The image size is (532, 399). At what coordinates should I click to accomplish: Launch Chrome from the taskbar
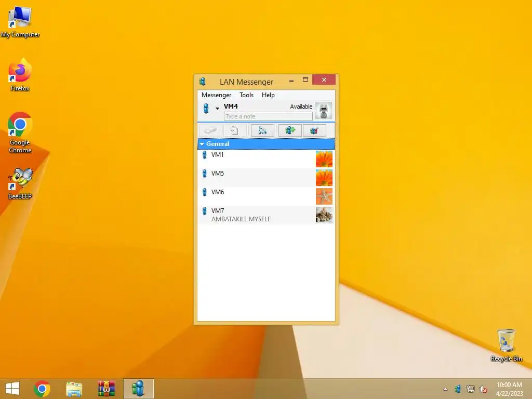click(x=42, y=389)
